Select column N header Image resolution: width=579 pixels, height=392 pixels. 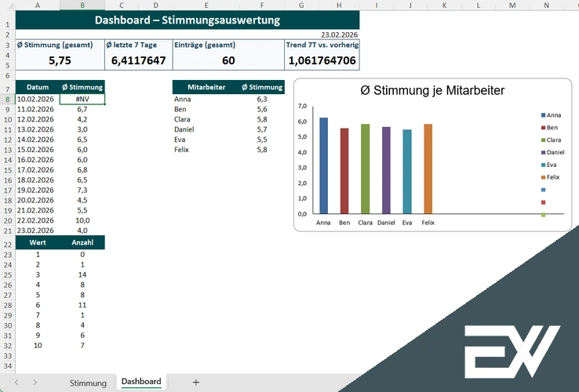coord(547,5)
